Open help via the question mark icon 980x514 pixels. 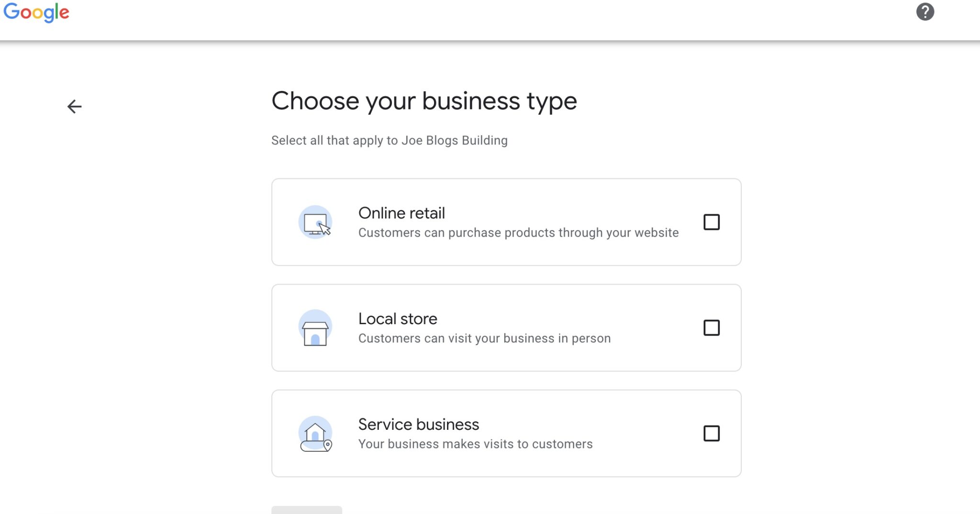pos(925,12)
